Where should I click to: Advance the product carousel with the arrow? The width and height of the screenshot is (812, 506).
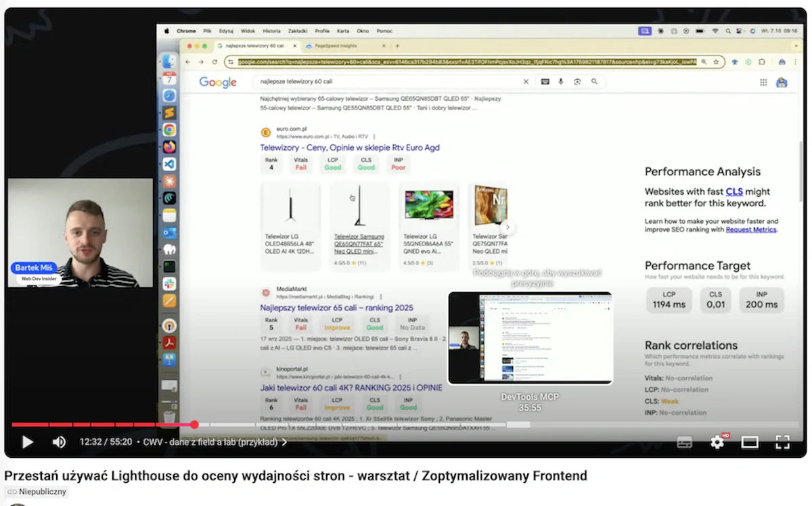pyautogui.click(x=507, y=227)
